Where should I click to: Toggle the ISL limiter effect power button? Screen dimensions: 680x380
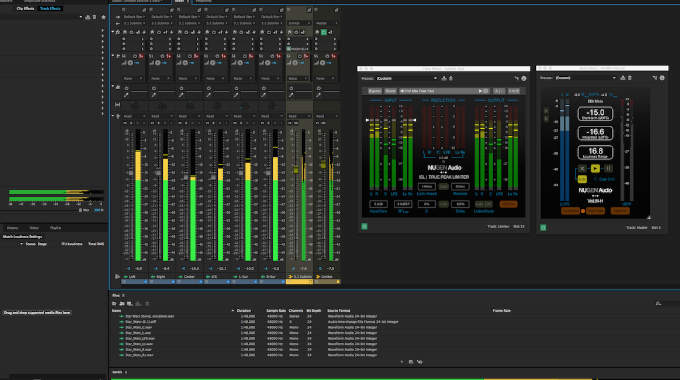click(x=364, y=226)
